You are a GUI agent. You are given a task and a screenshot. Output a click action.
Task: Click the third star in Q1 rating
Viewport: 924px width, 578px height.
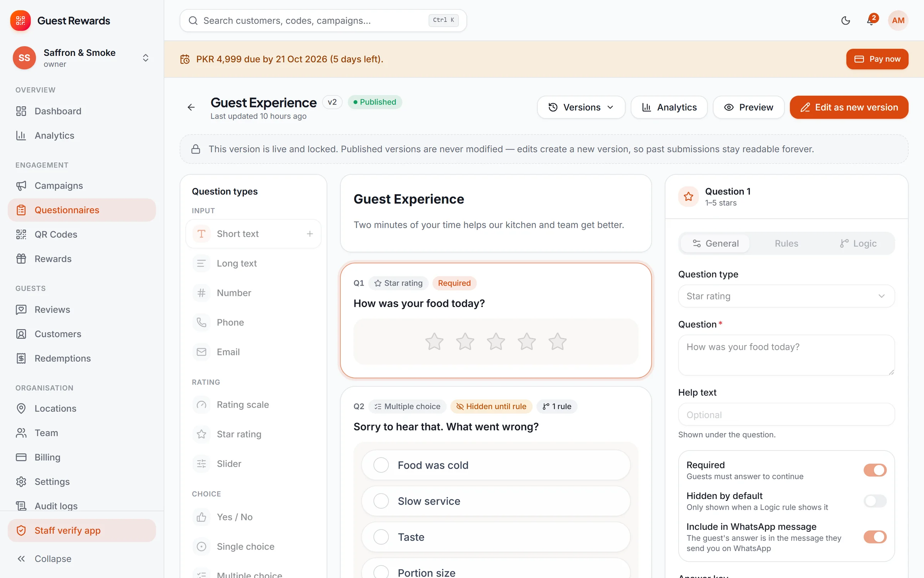tap(495, 341)
